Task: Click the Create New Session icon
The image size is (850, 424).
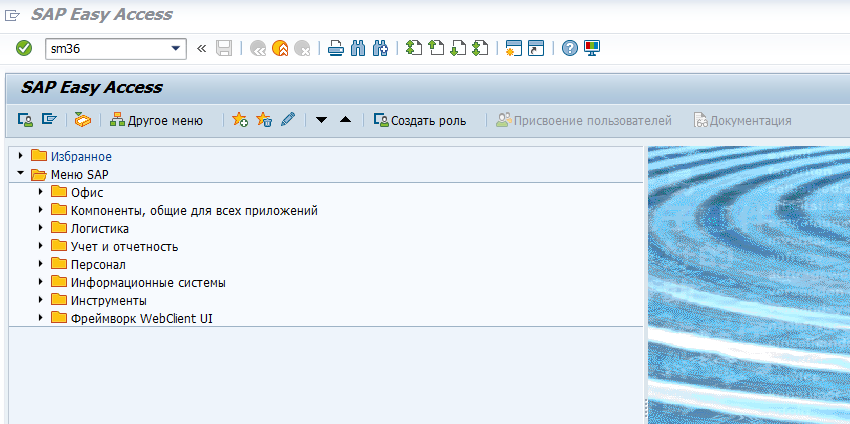Action: [x=514, y=48]
